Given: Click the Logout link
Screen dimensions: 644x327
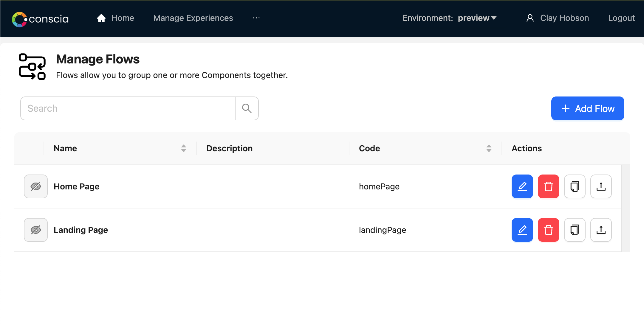Looking at the screenshot, I should (x=621, y=18).
